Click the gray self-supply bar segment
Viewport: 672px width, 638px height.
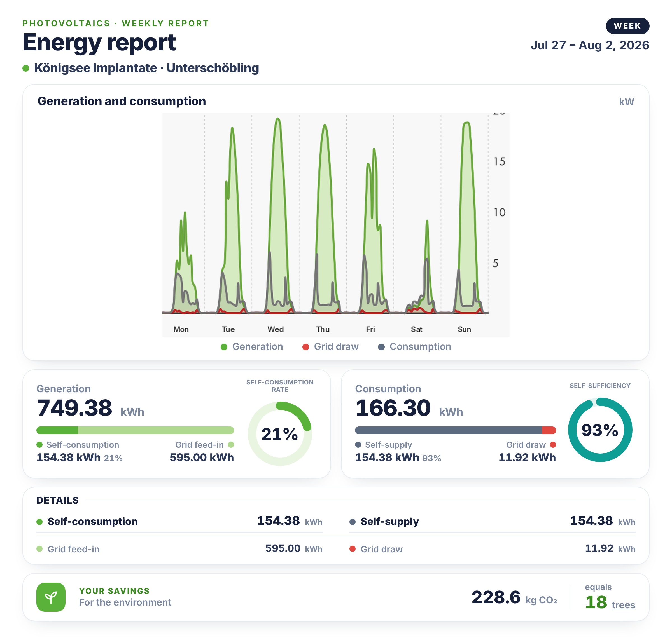[449, 430]
